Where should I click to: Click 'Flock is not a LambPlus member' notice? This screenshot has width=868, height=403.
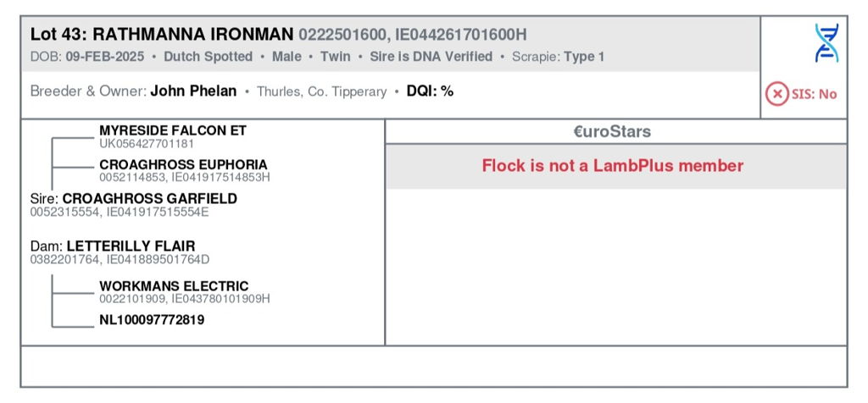pos(612,165)
